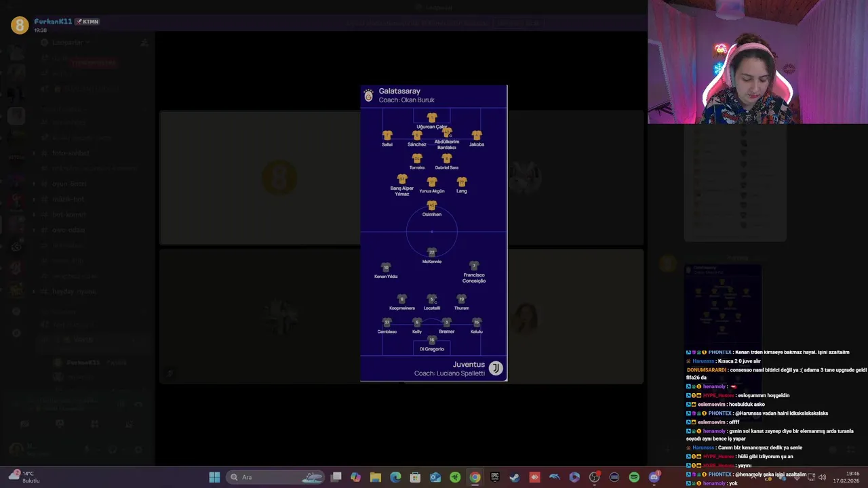Click the Cambiaso player label
The height and width of the screenshot is (488, 868).
[387, 331]
